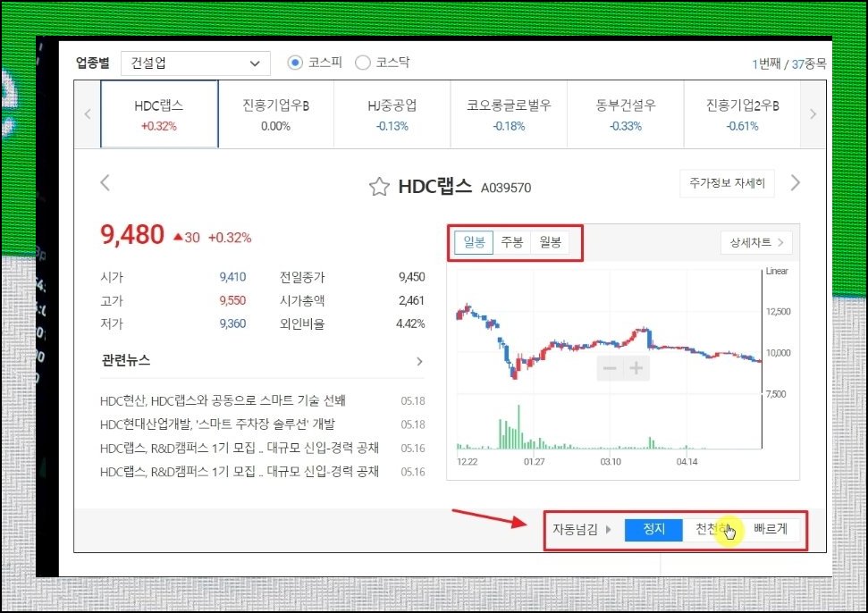The width and height of the screenshot is (868, 613).
Task: Expand 관련뉴스 with the chevron arrow
Action: coord(419,361)
